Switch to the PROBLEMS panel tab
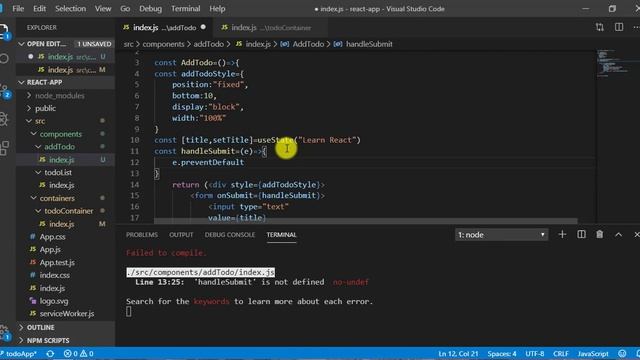 (142, 235)
